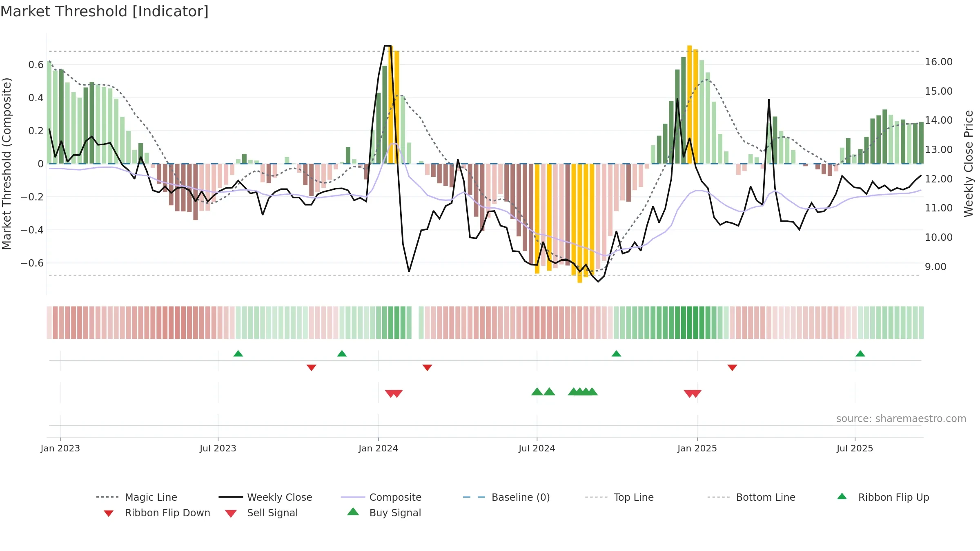The width and height of the screenshot is (980, 551).
Task: Click the Jan 2025 x-axis label
Action: [697, 448]
